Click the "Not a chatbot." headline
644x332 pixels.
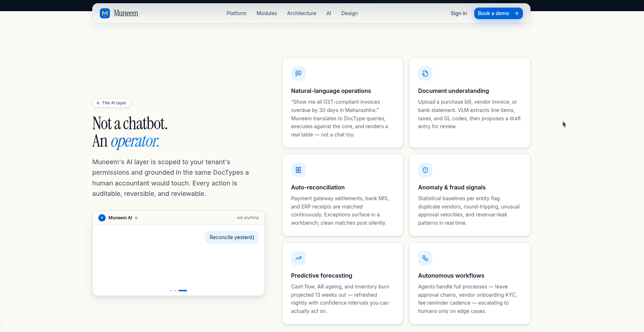[130, 124]
